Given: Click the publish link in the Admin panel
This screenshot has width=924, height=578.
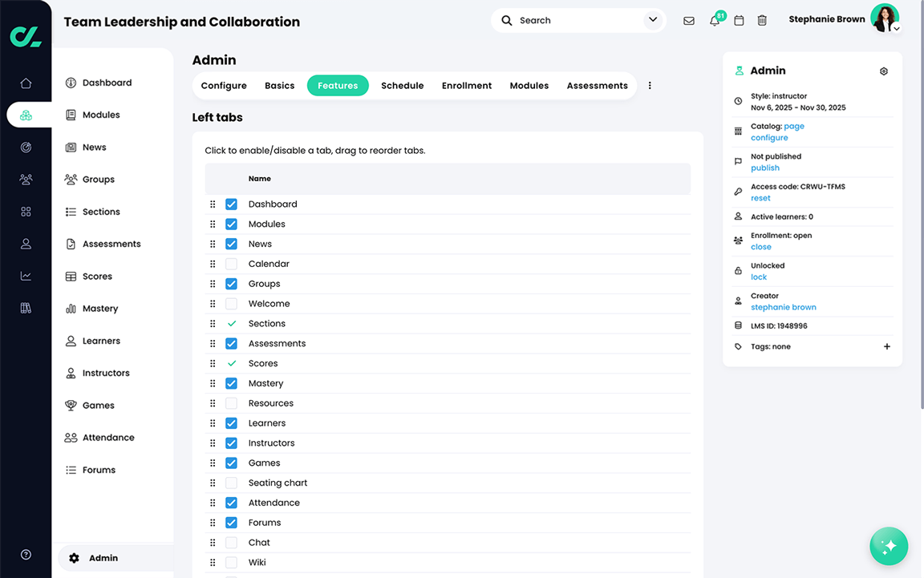Looking at the screenshot, I should (764, 168).
